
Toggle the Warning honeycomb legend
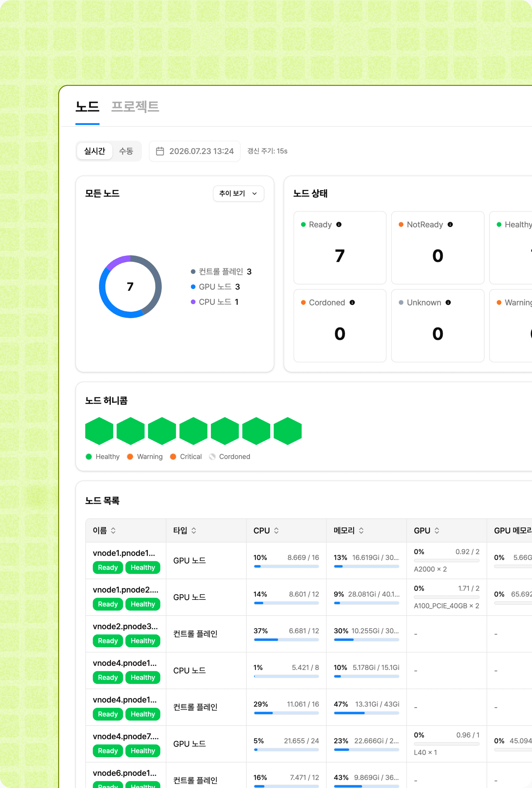[x=145, y=457]
